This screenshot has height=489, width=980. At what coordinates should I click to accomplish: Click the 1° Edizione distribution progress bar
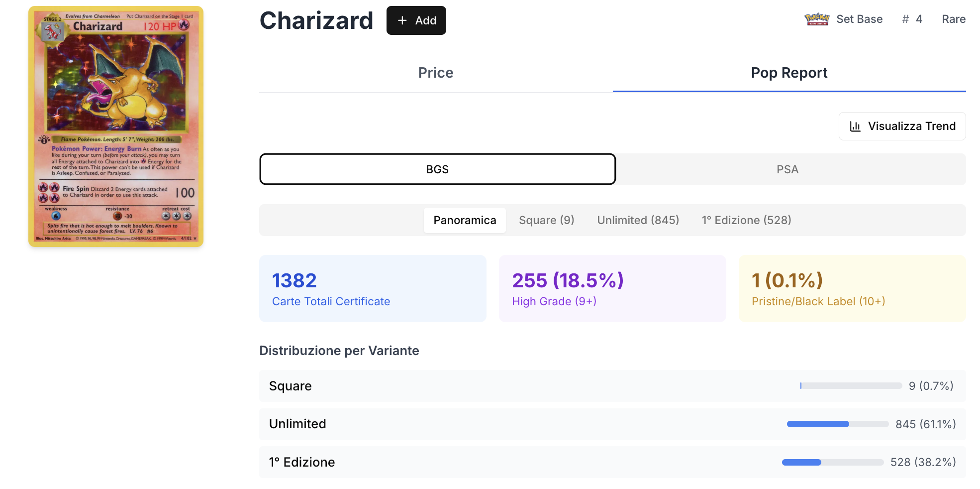[832, 463]
